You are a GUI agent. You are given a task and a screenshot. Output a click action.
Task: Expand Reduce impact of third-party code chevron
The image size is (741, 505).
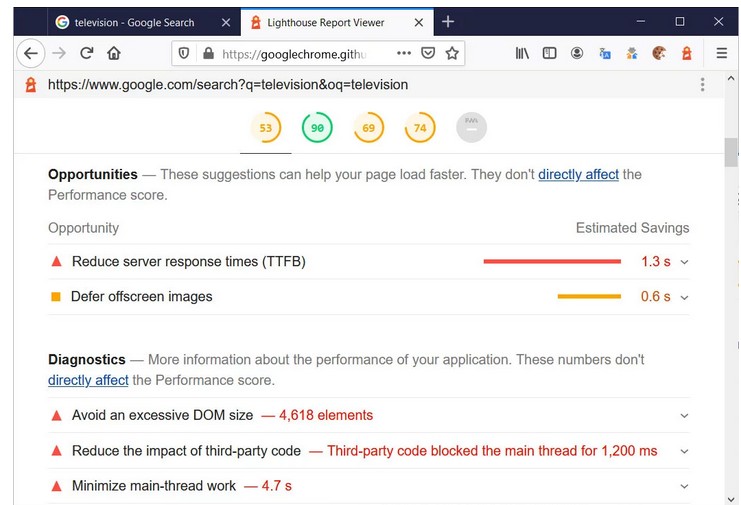click(684, 451)
